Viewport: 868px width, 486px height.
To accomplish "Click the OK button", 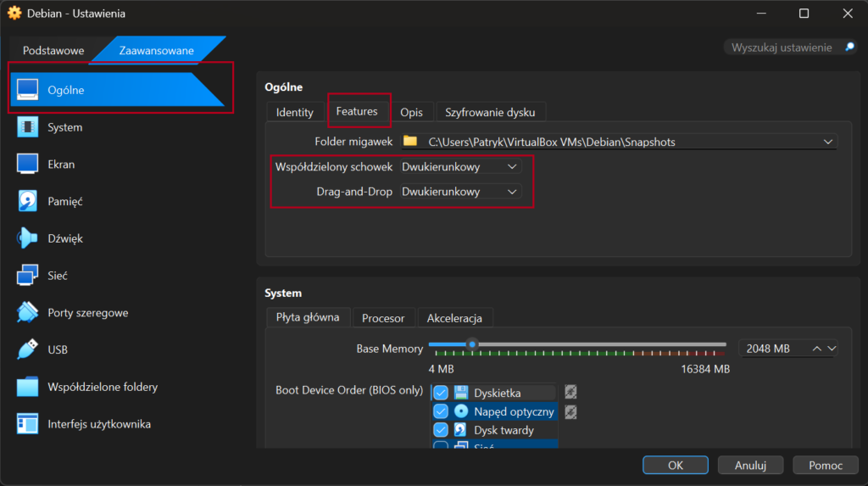I will 675,465.
